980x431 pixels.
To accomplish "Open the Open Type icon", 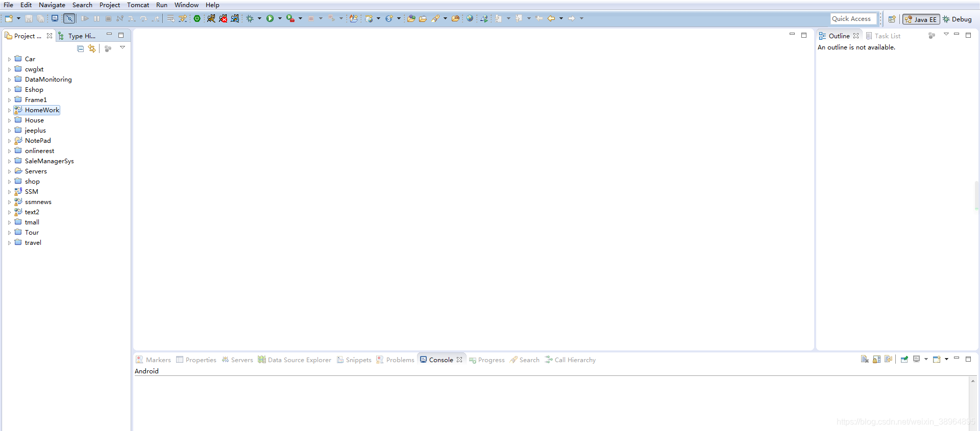I will click(411, 18).
